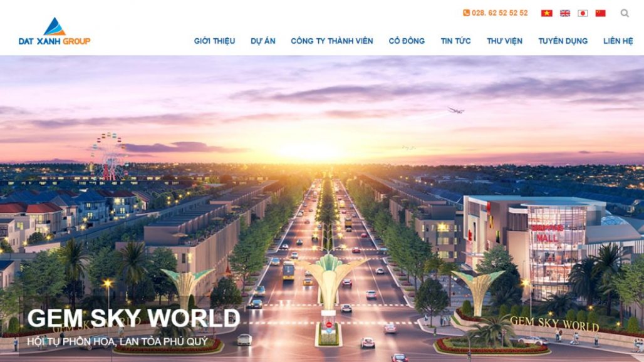The image size is (644, 362).
Task: Go to the TIN TỨC page
Action: (455, 41)
